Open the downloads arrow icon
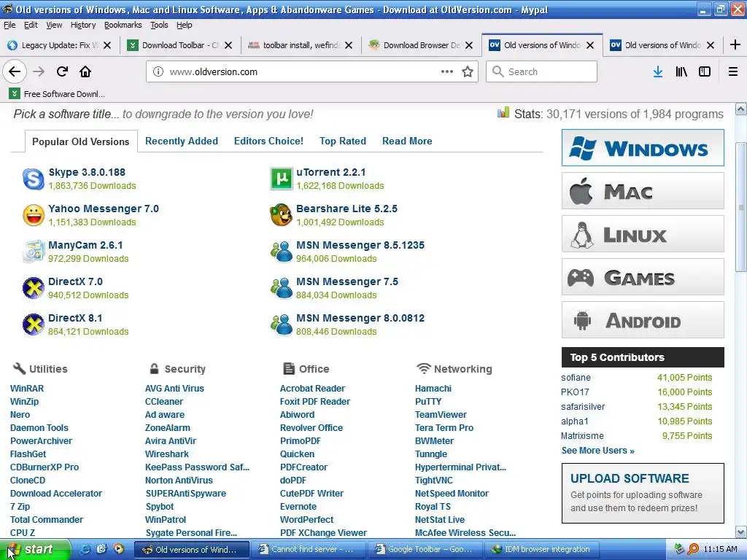 pyautogui.click(x=658, y=71)
